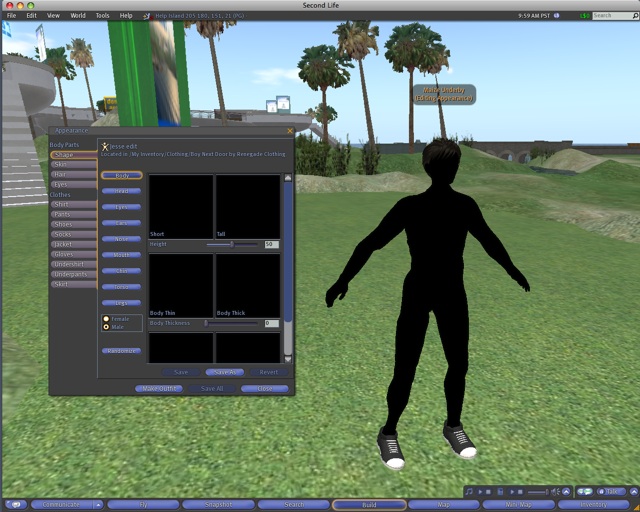Click the Make Outfit button
This screenshot has height=512, width=640.
[158, 388]
